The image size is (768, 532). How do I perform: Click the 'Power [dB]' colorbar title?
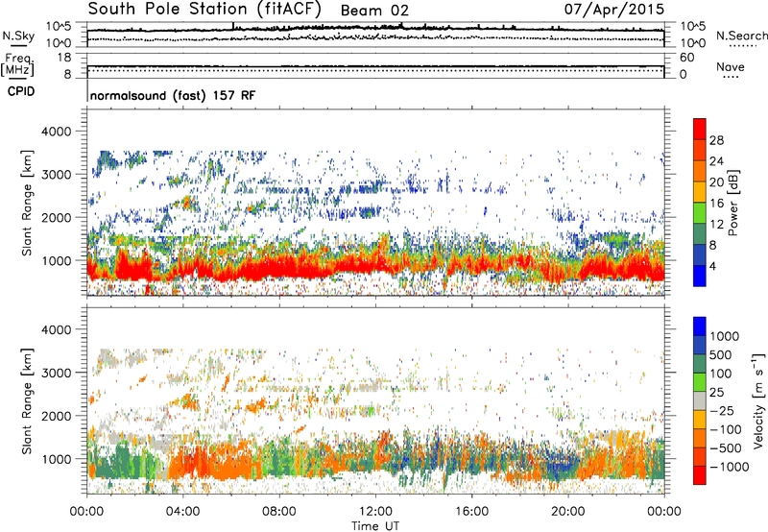732,203
